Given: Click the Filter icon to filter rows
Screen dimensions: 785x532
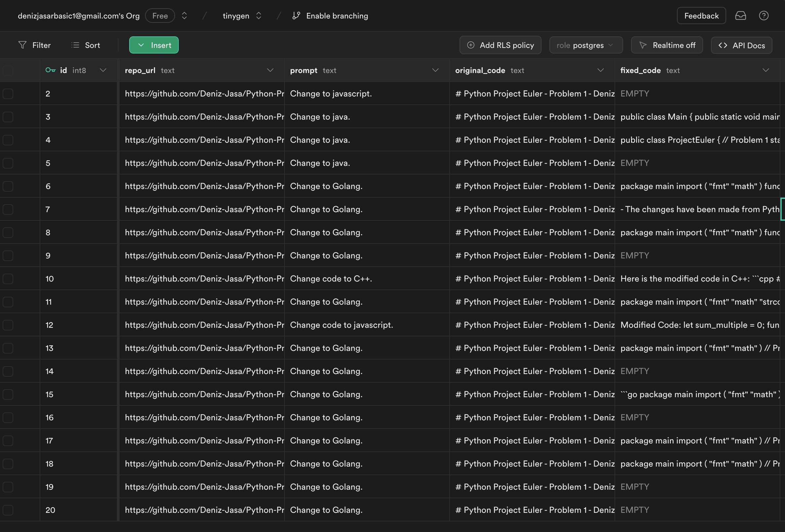Looking at the screenshot, I should (x=22, y=45).
